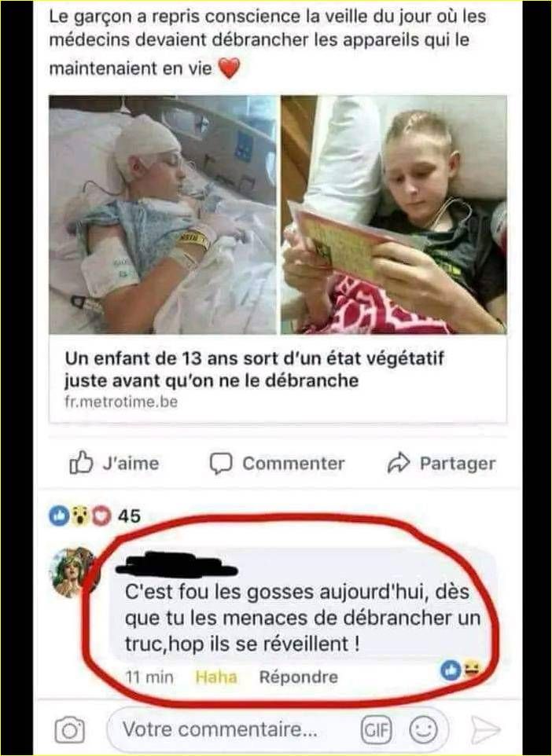The image size is (552, 756).
Task: Click the J'aime thumbs-up icon
Action: click(80, 463)
